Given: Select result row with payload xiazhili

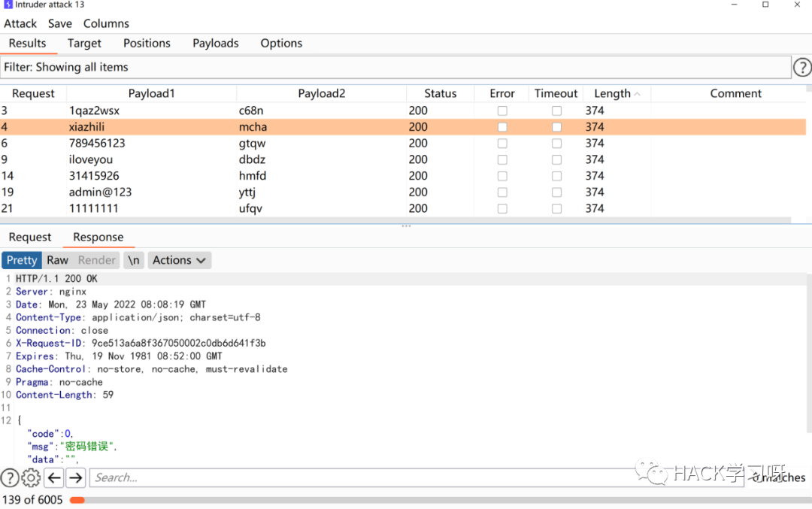Looking at the screenshot, I should (403, 127).
